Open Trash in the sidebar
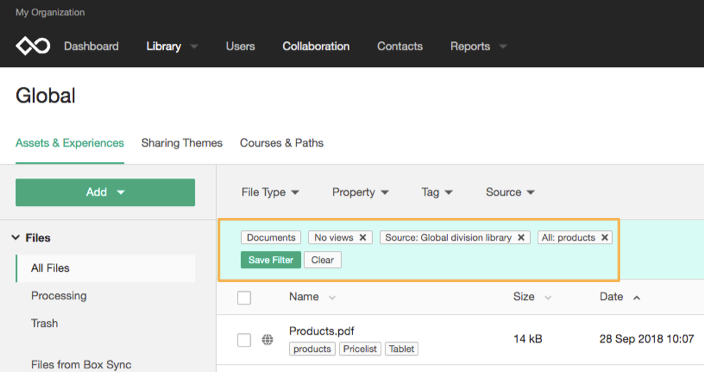The height and width of the screenshot is (372, 704). click(x=44, y=323)
